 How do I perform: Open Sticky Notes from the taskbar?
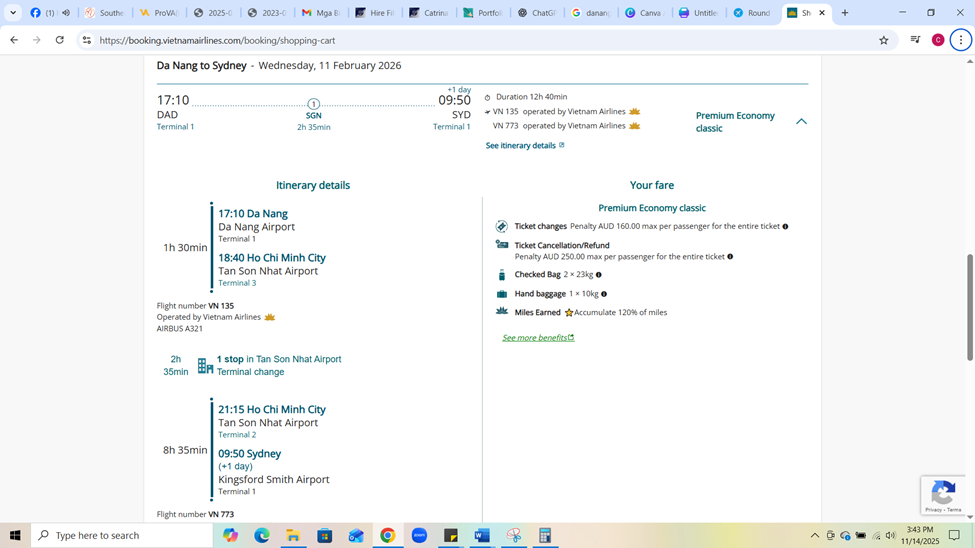[451, 535]
